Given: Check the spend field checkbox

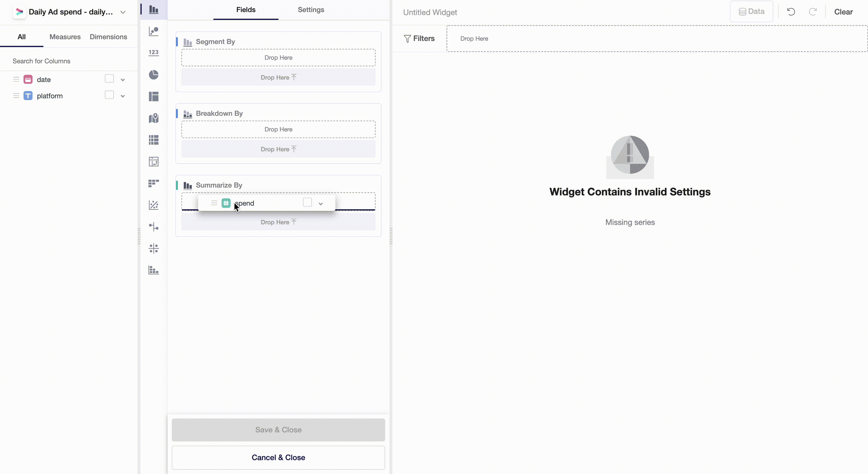Looking at the screenshot, I should pyautogui.click(x=307, y=203).
